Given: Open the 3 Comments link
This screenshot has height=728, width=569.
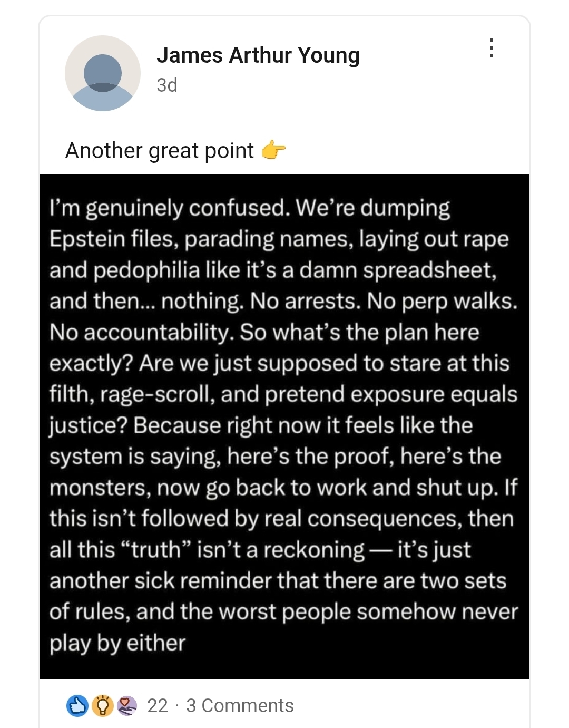Looking at the screenshot, I should [x=240, y=705].
